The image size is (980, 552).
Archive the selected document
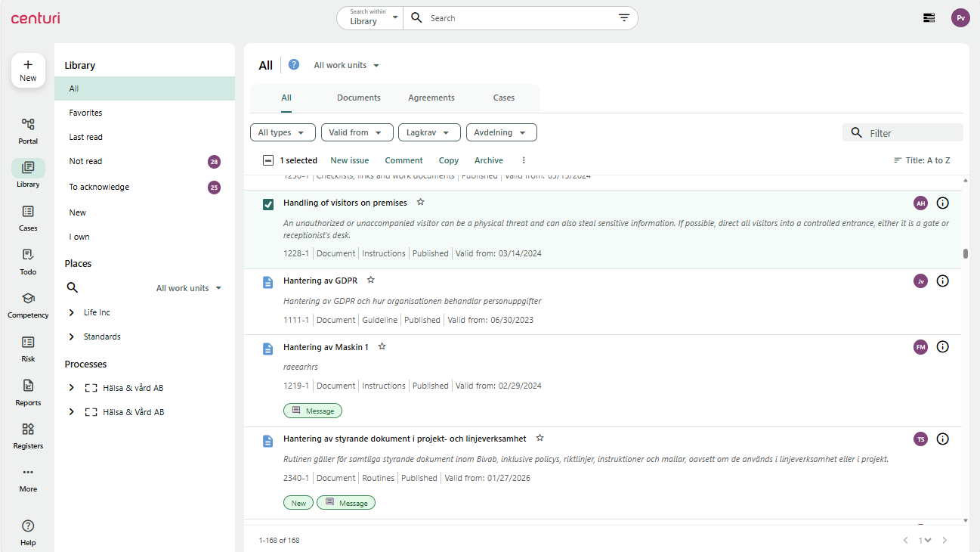[x=488, y=160]
